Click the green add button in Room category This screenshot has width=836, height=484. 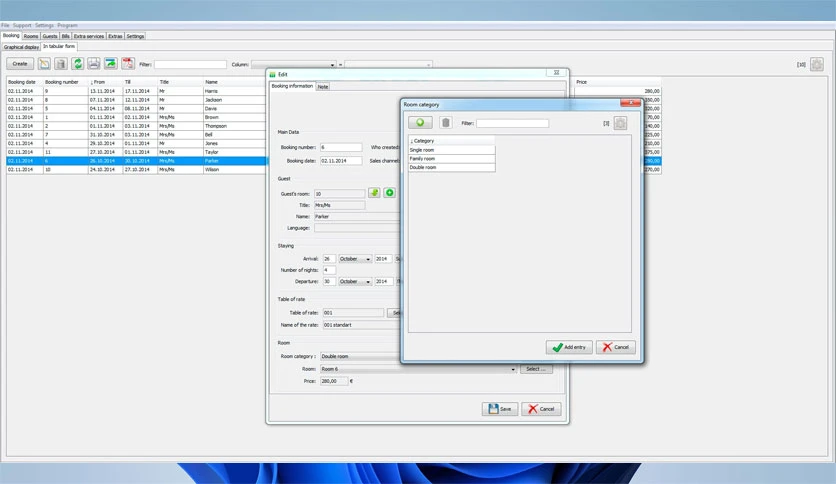420,123
